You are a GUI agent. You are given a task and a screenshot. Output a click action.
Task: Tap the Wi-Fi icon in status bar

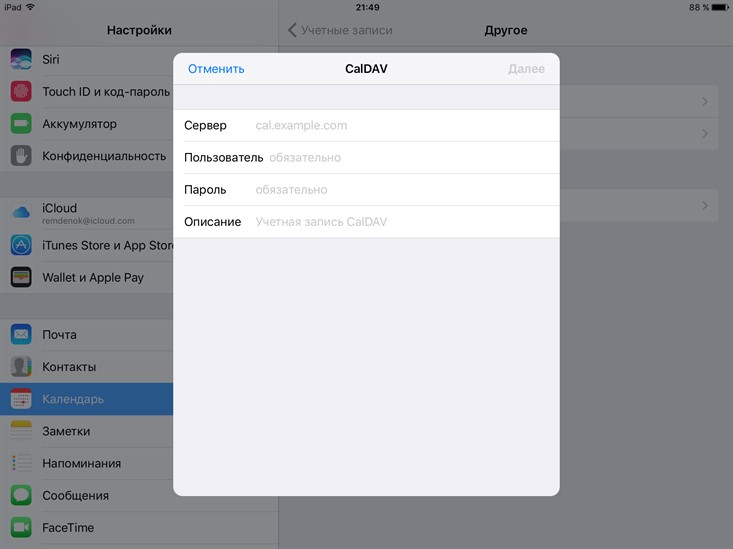pyautogui.click(x=31, y=7)
